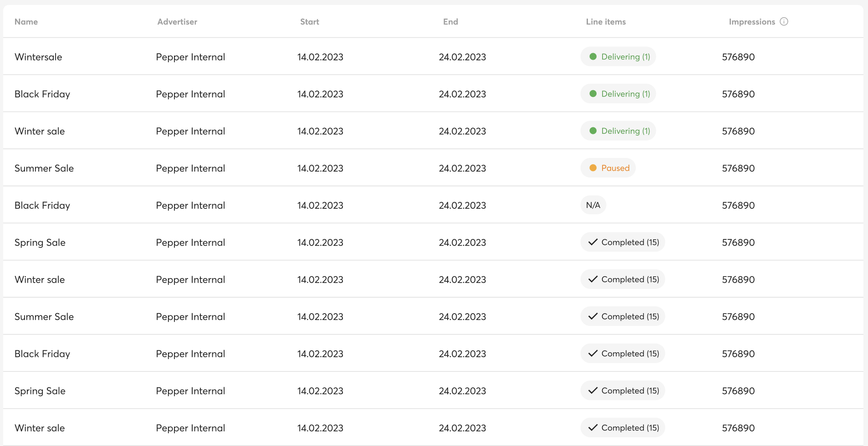
Task: Open the Wintersale campaign
Action: point(38,57)
